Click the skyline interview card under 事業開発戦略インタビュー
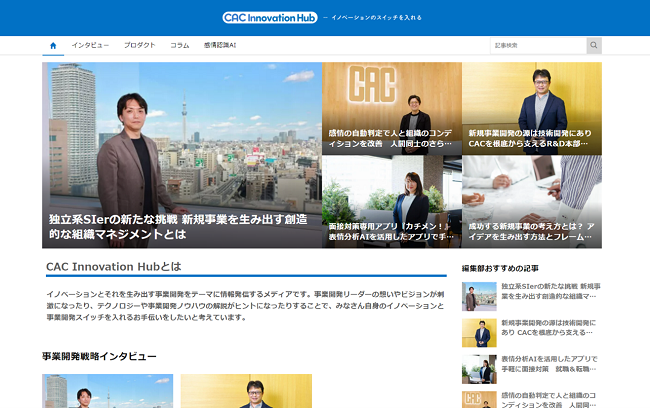This screenshot has width=650, height=408. (x=108, y=391)
